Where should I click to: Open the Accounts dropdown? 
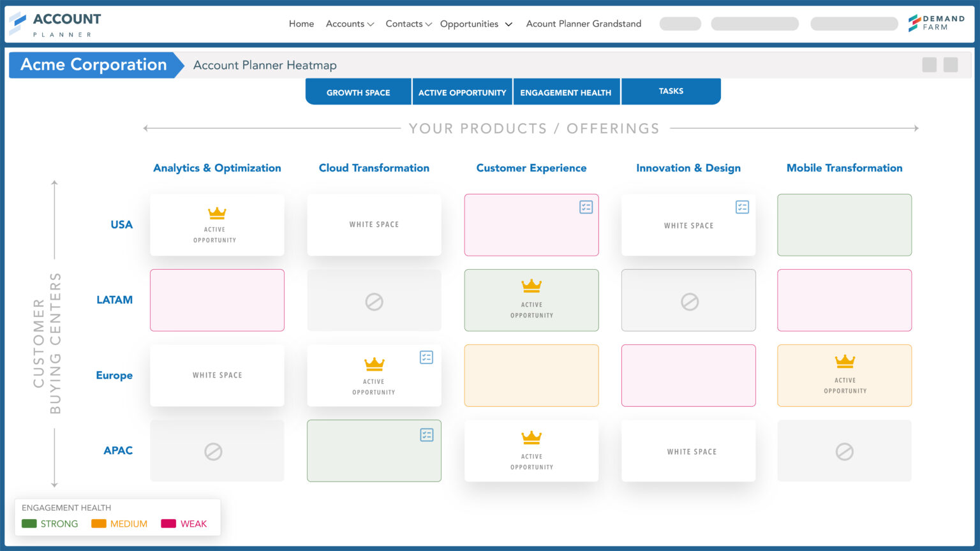(350, 24)
